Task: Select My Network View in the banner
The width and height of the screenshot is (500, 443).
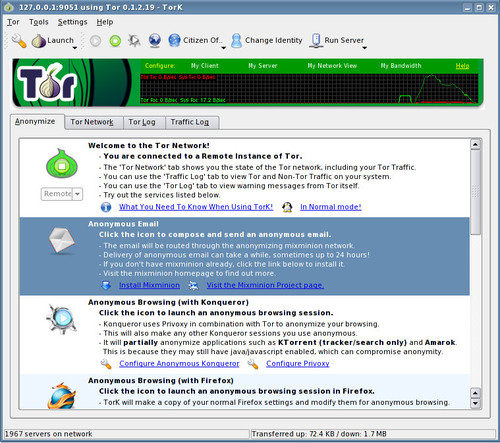Action: coord(332,66)
